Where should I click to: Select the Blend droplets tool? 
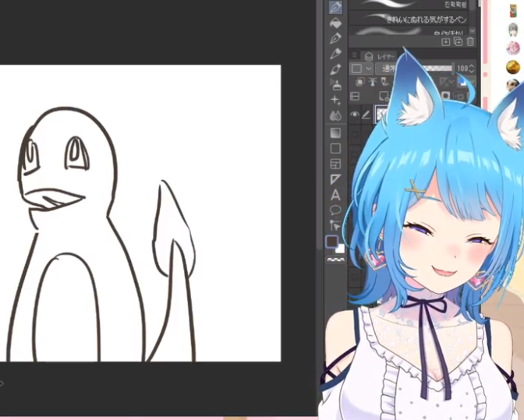335,116
